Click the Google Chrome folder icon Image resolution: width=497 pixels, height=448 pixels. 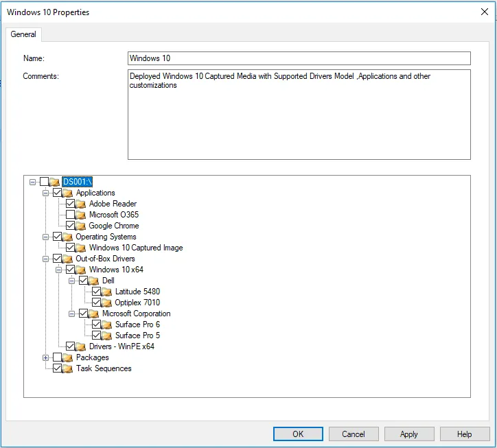[x=80, y=226]
